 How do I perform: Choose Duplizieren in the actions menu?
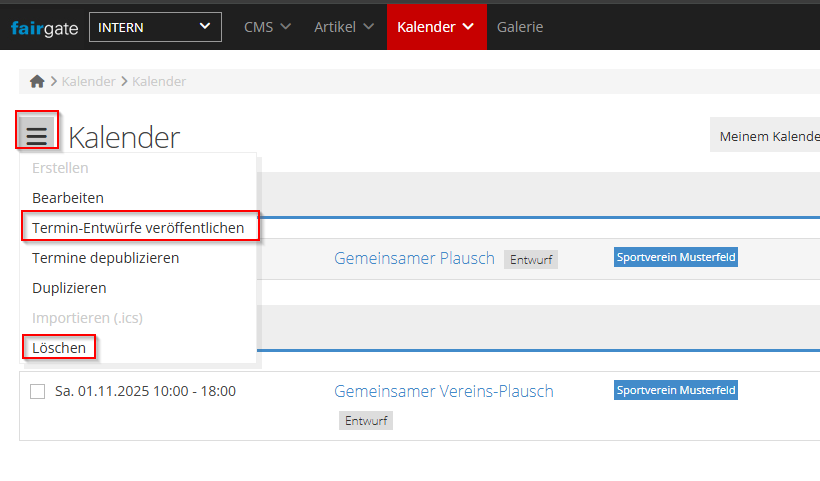coord(69,288)
